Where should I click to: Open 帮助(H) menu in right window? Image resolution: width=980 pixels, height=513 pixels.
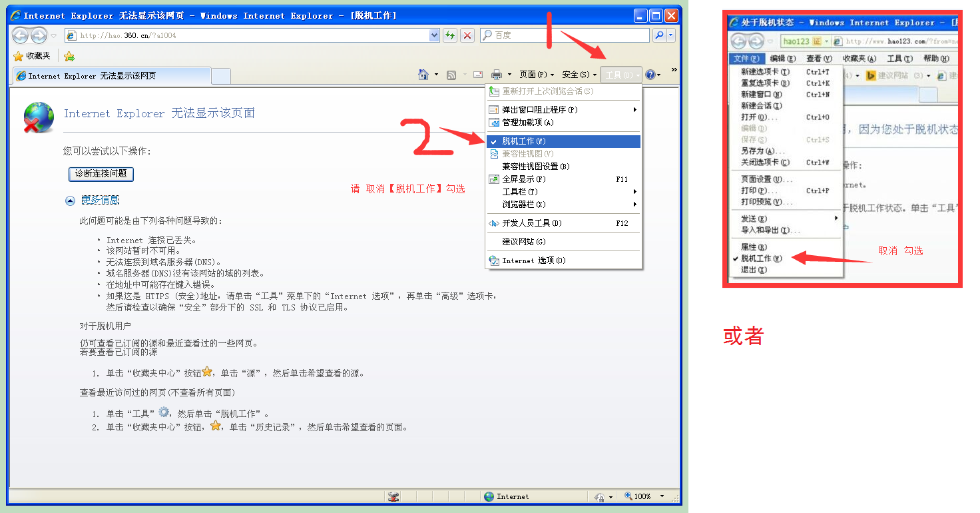coord(936,59)
